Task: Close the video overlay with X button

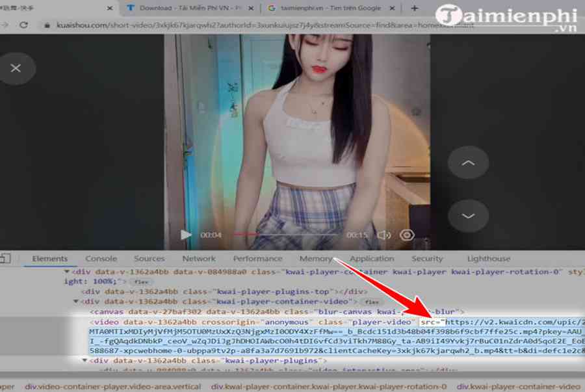Action: (x=16, y=68)
